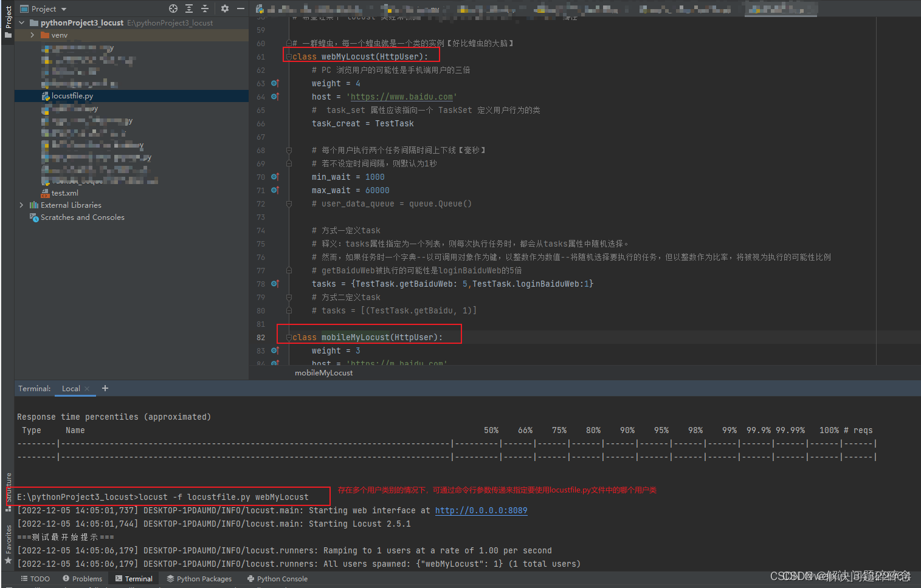Click the 'weight = 3' code line
This screenshot has width=921, height=588.
(x=336, y=351)
